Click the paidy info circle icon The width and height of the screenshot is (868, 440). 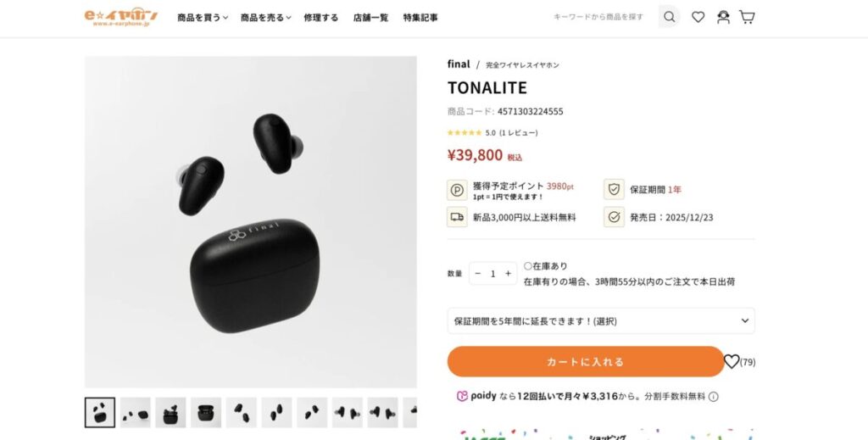point(714,396)
